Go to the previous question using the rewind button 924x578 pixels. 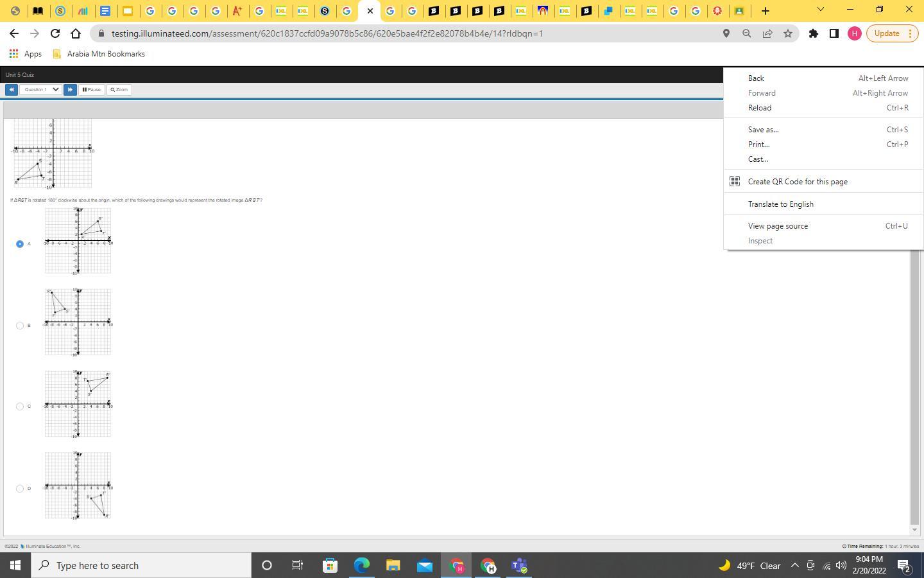tap(11, 90)
